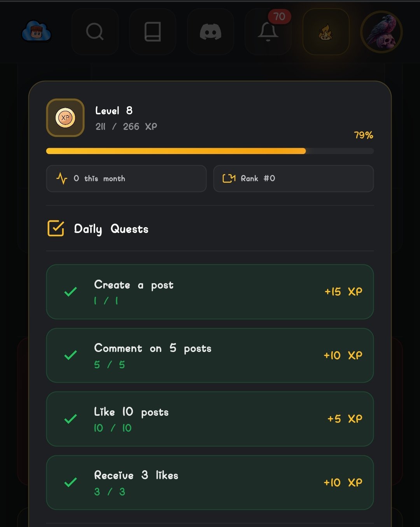The height and width of the screenshot is (527, 420).
Task: Open the search icon
Action: click(x=95, y=32)
